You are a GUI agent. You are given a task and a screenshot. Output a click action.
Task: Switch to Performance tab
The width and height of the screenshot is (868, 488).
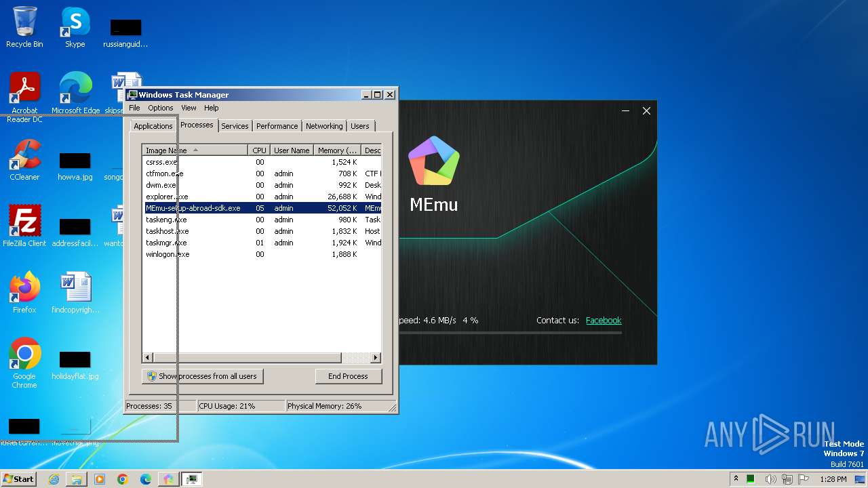(x=277, y=126)
